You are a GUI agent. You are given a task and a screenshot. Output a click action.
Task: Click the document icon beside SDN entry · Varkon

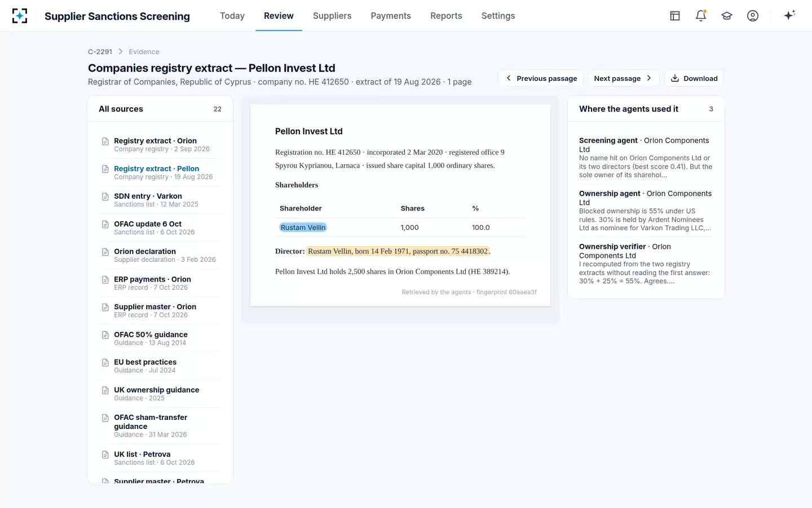105,196
